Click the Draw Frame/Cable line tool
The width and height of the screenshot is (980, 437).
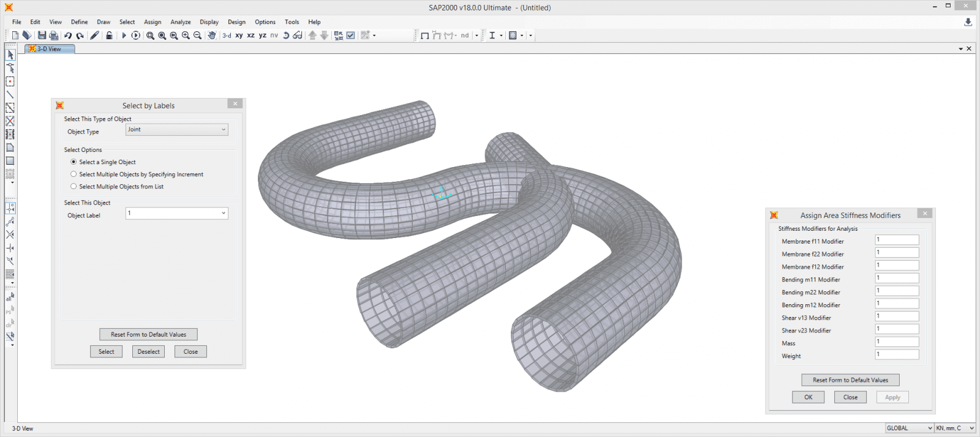pyautogui.click(x=10, y=95)
